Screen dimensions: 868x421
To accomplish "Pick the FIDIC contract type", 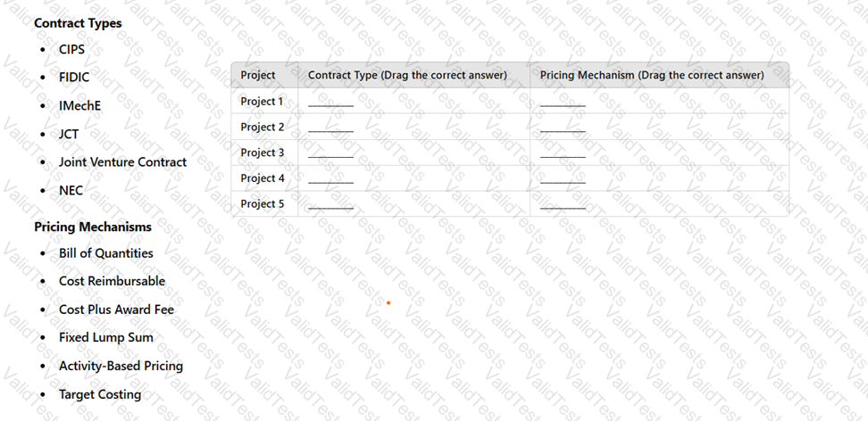I will [74, 78].
